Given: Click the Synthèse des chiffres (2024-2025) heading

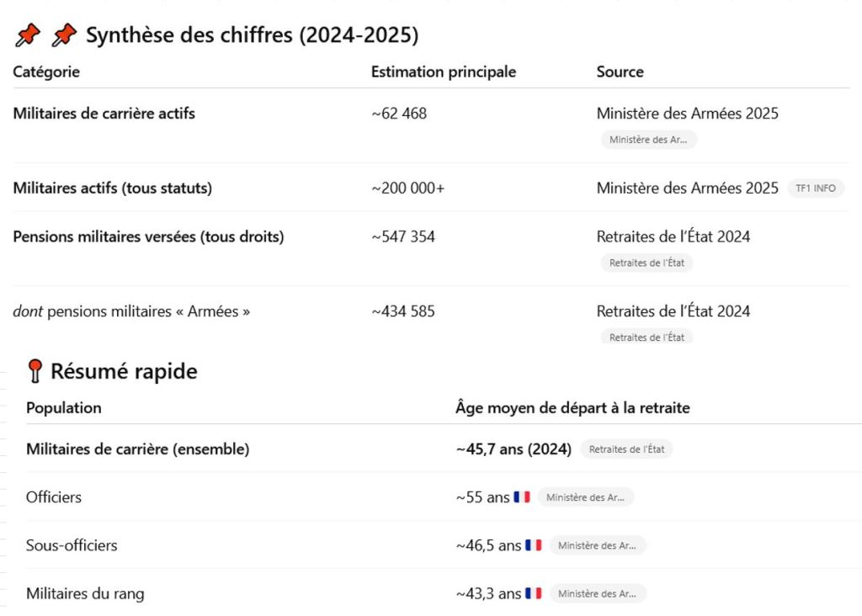Looking at the screenshot, I should pyautogui.click(x=252, y=35).
